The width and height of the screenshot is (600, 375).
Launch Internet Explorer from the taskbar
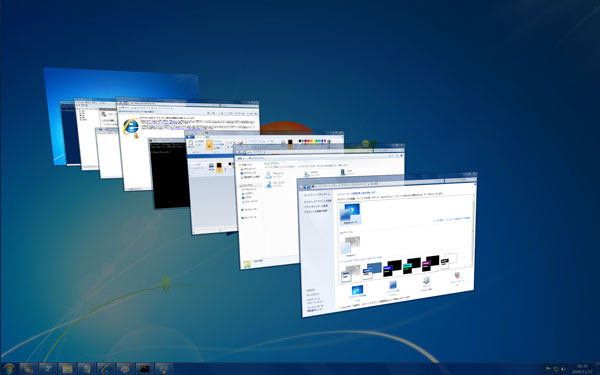106,369
